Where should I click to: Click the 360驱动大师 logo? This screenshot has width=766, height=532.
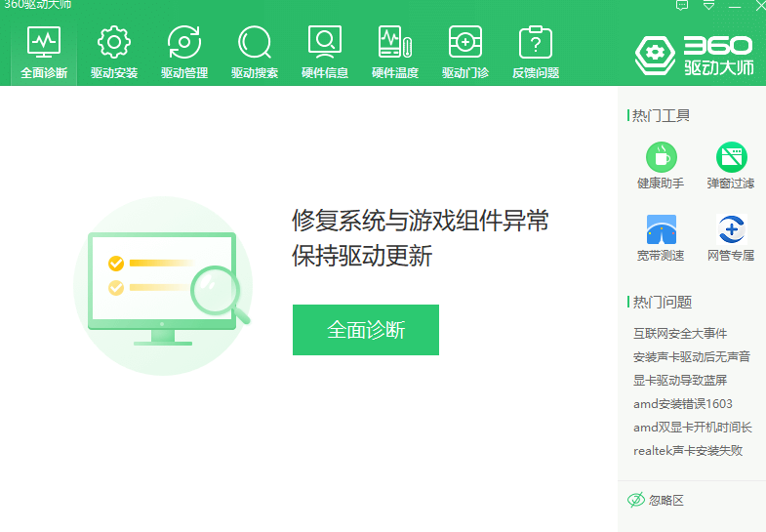(x=694, y=56)
